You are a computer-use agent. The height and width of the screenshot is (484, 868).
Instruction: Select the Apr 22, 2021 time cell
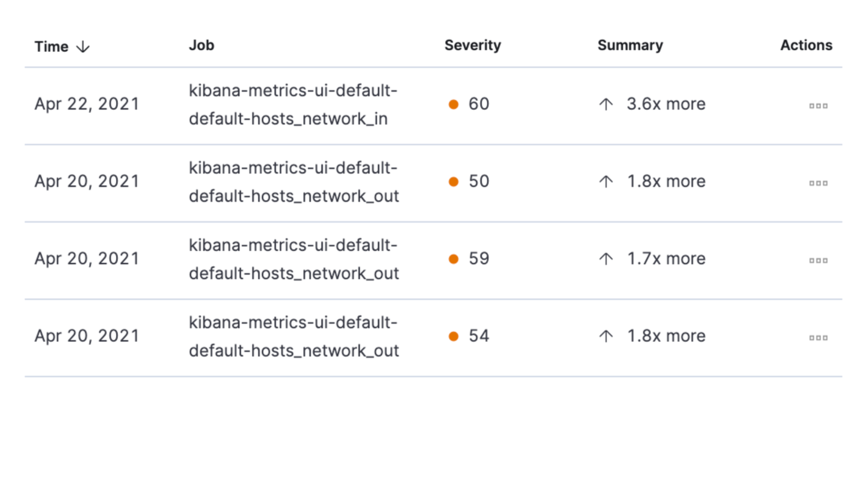point(87,104)
